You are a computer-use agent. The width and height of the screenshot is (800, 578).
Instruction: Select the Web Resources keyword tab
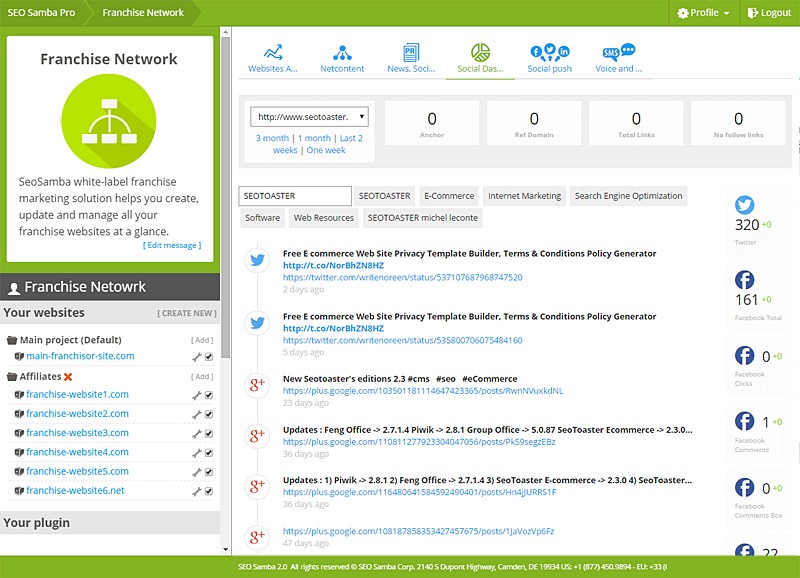click(x=323, y=218)
